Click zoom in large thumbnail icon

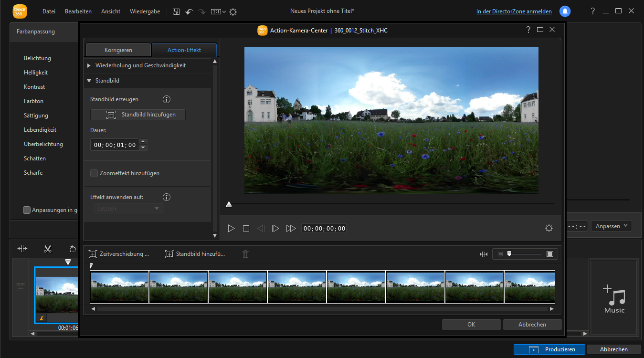550,254
